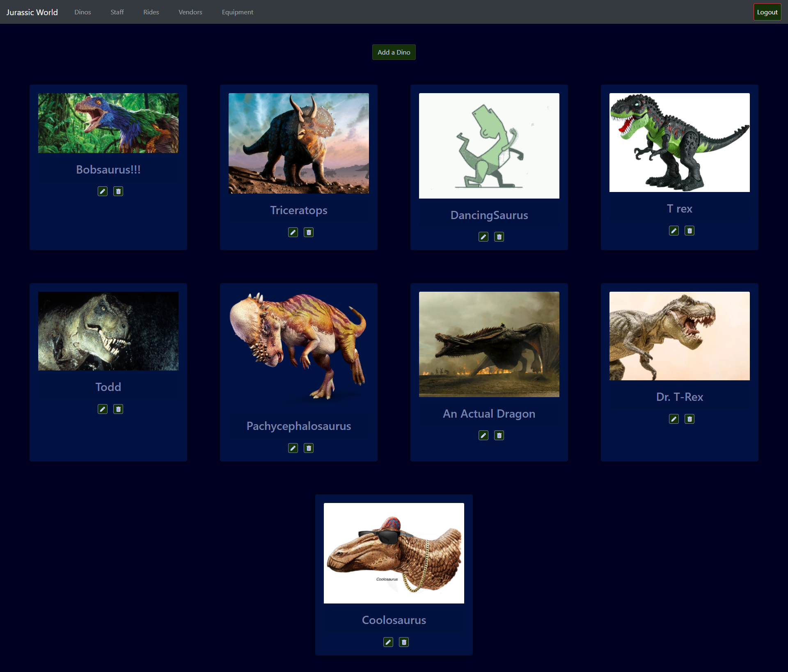The image size is (788, 672).
Task: Click the Logout button
Action: [767, 12]
